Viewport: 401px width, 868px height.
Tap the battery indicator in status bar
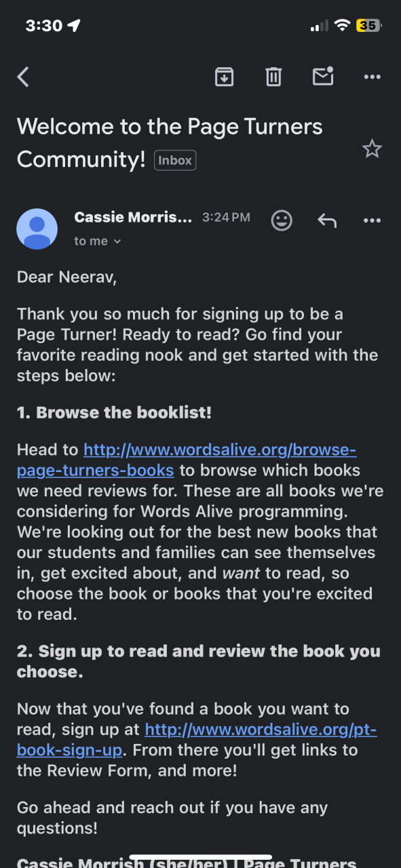coord(369,26)
